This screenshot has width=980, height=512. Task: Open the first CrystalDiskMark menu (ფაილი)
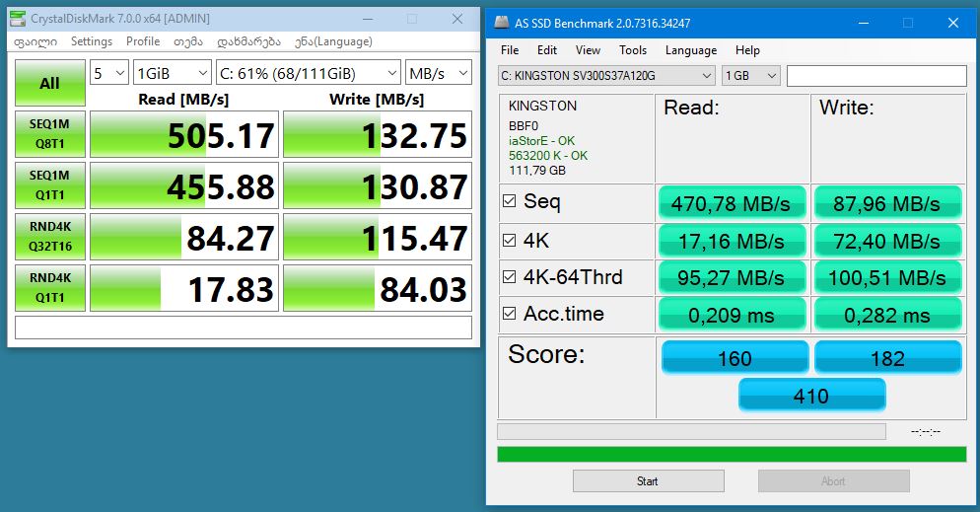tap(35, 41)
